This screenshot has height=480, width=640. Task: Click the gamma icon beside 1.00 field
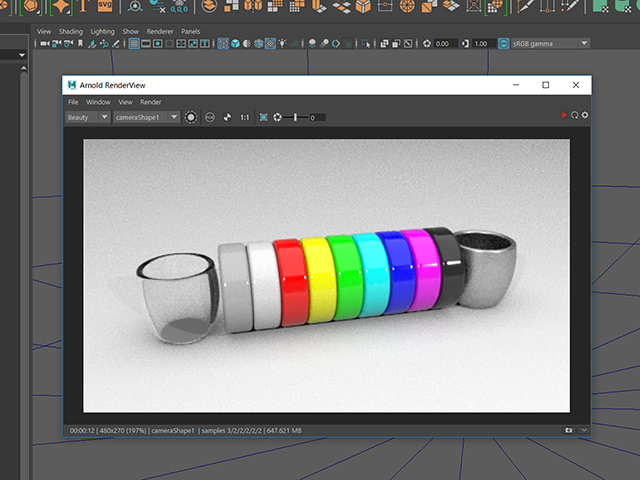465,44
